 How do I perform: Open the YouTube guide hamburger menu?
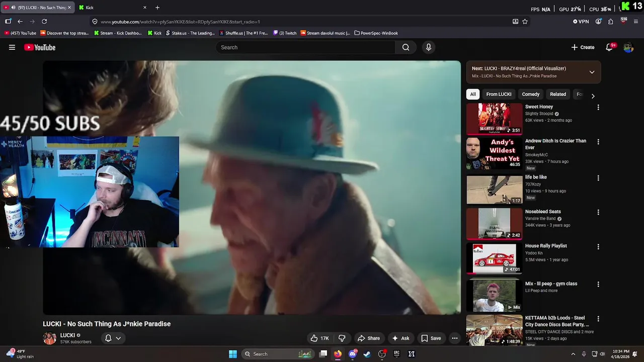12,47
